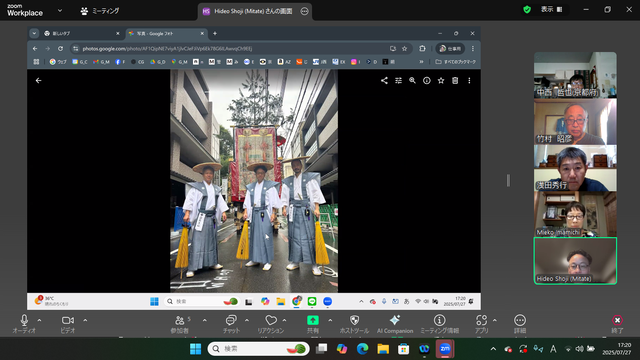Click the gallery panel resize handle

[508, 180]
